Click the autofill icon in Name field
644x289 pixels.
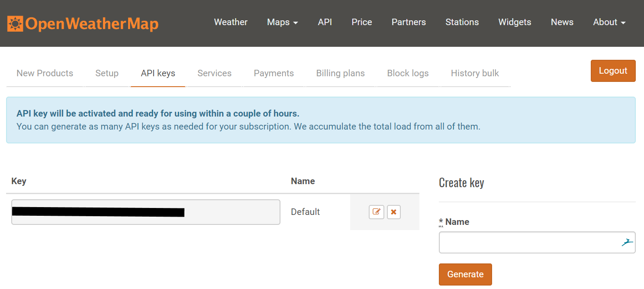click(x=628, y=242)
